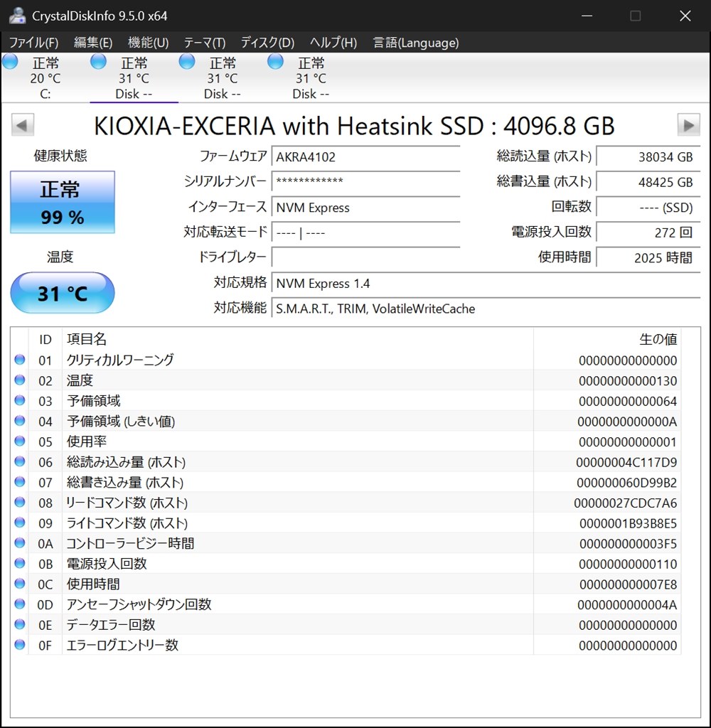This screenshot has height=728, width=711.
Task: Click status dot for ID 04 しきい値 row
Action: (x=19, y=421)
